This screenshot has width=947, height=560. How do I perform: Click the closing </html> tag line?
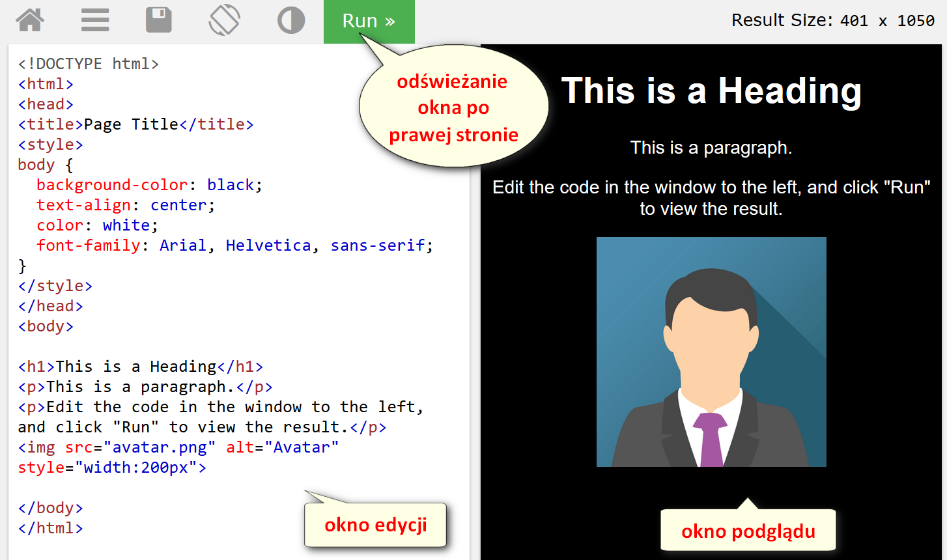click(50, 527)
